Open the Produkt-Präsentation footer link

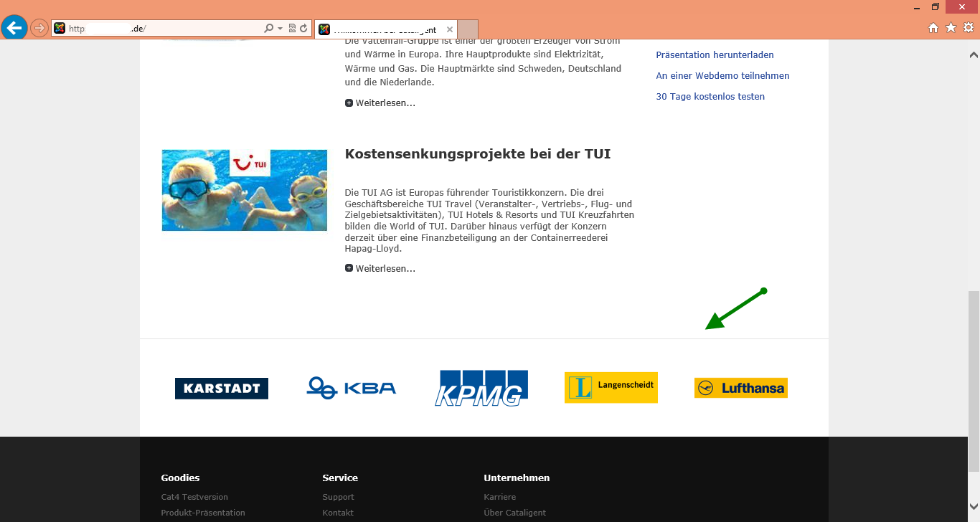click(203, 513)
